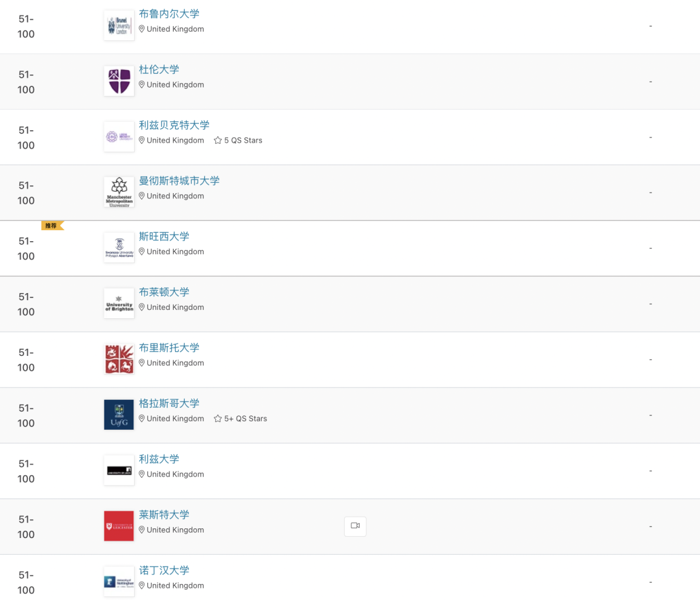Viewport: 700px width, 608px height.
Task: Open the 利兹大学 university link
Action: 159,459
